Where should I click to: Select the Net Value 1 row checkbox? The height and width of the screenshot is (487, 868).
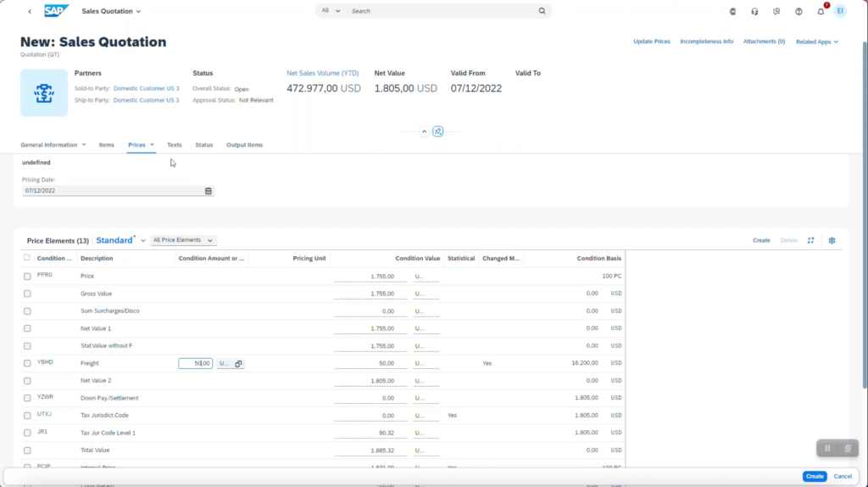pyautogui.click(x=27, y=328)
